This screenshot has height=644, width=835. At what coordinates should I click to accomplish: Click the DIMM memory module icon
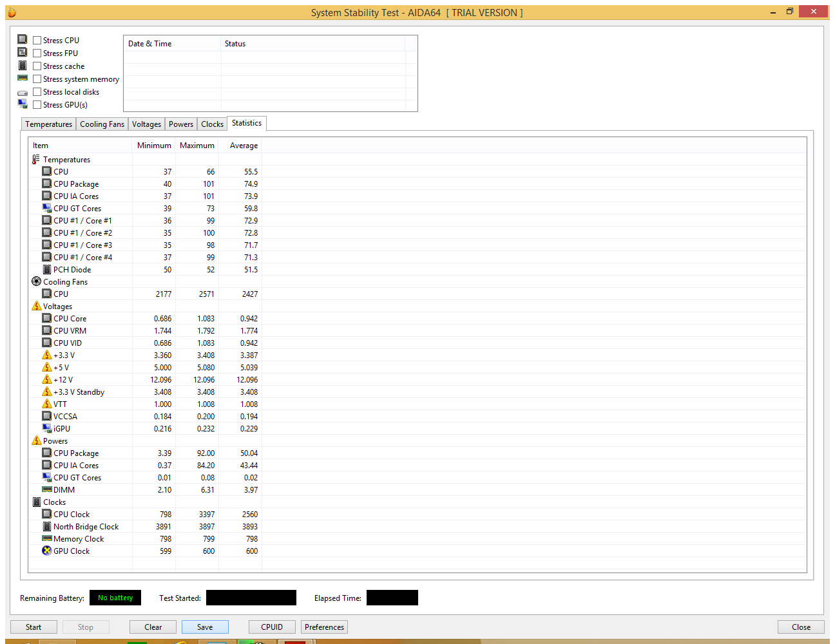(x=46, y=489)
